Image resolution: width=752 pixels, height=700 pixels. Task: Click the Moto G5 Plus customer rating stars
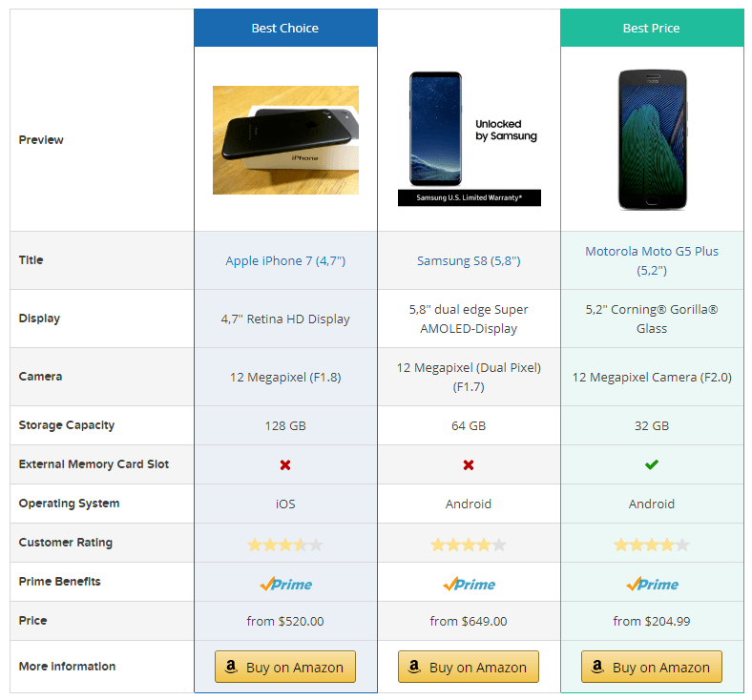coord(652,545)
